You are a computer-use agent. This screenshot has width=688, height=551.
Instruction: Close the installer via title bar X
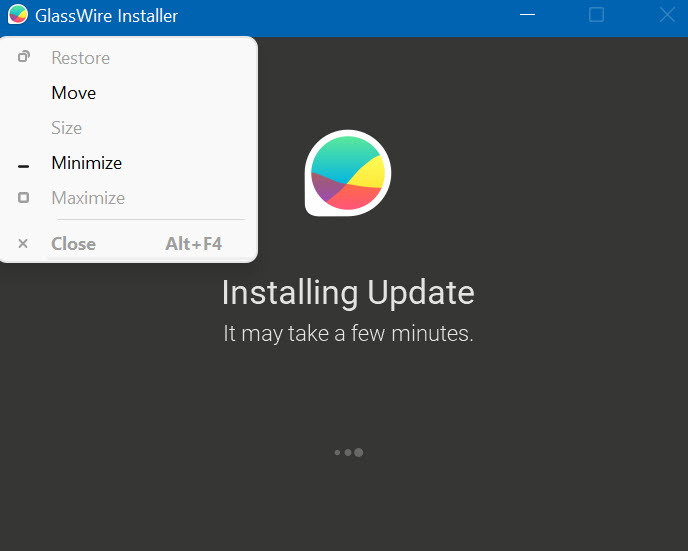(667, 15)
